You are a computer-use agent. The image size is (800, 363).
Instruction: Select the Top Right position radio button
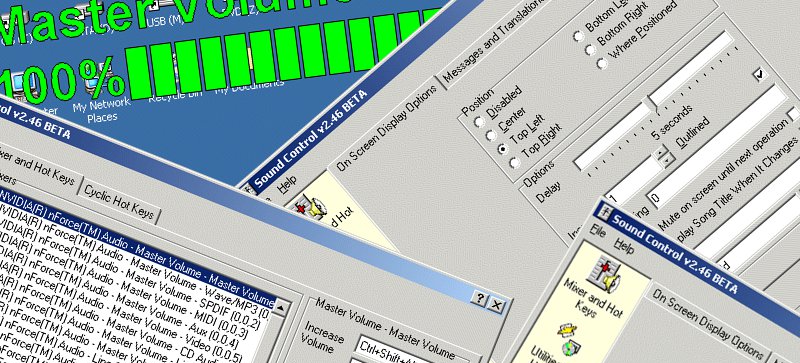tap(515, 162)
